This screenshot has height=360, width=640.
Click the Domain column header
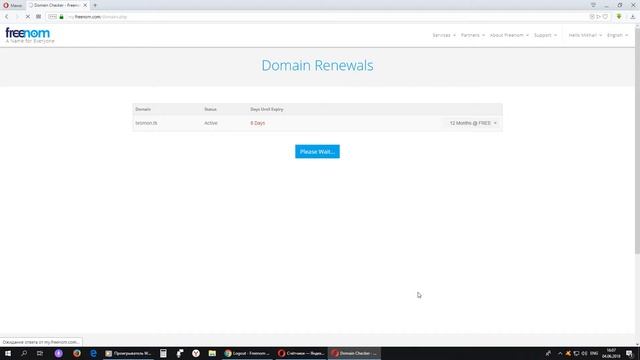pos(143,109)
